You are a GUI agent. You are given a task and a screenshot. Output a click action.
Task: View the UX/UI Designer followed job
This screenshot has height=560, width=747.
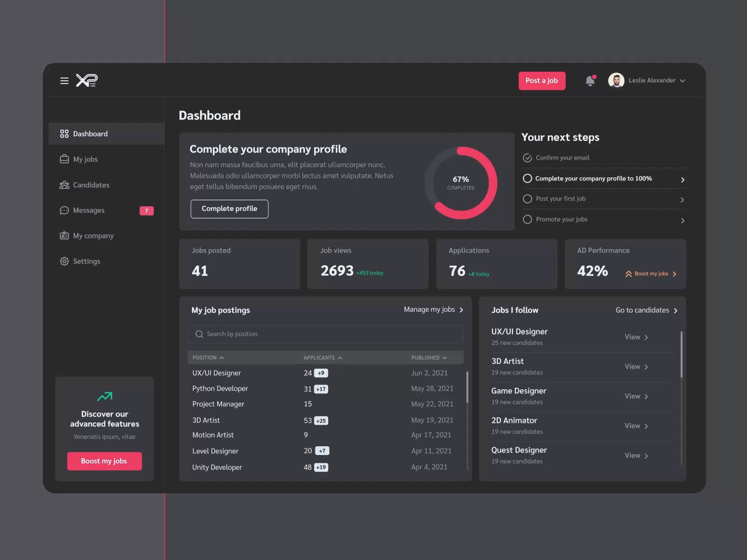pyautogui.click(x=636, y=337)
